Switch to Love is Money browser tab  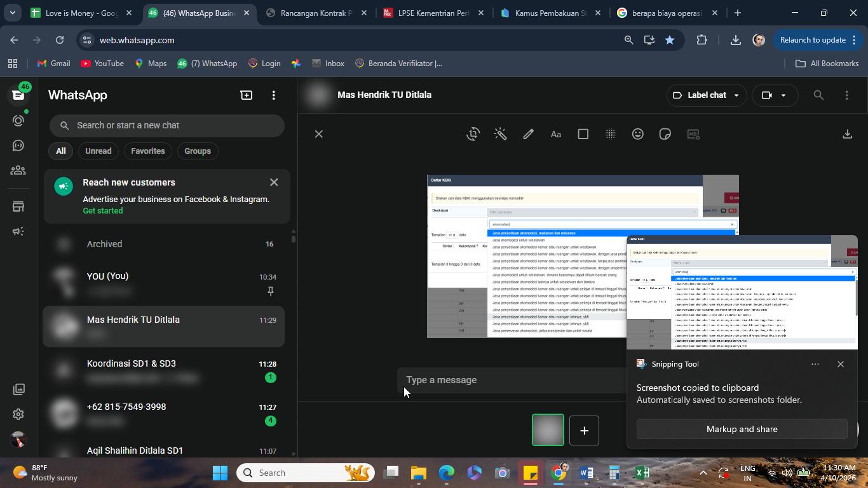81,13
